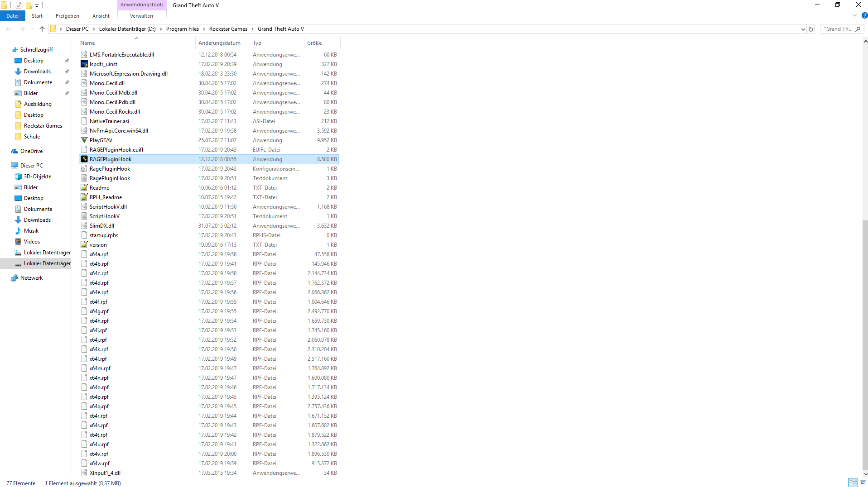The image size is (868, 487).
Task: Click the Dieser PC monitor icon in sidebar
Action: click(x=14, y=166)
